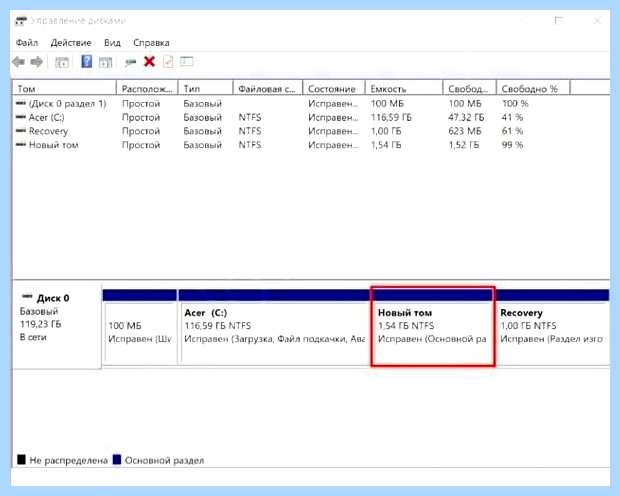Open the Файл menu
Viewport: 620px width, 496px height.
pos(27,43)
